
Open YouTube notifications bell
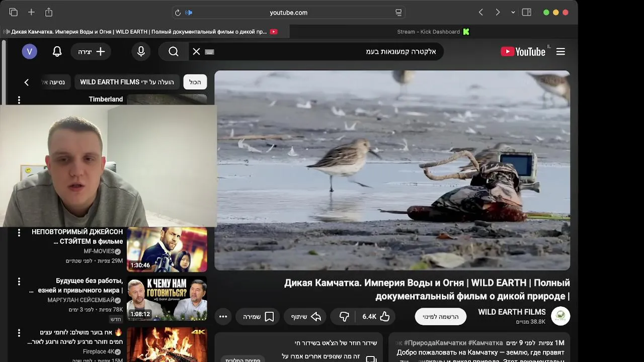(57, 51)
